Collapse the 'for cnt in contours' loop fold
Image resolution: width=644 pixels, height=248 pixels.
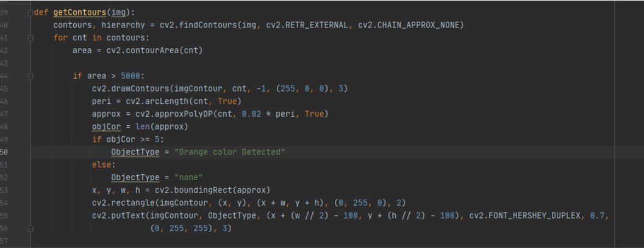[x=30, y=38]
